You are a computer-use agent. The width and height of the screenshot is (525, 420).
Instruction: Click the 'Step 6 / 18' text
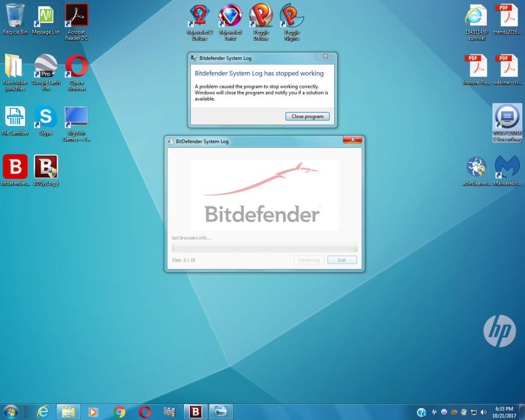coord(183,260)
